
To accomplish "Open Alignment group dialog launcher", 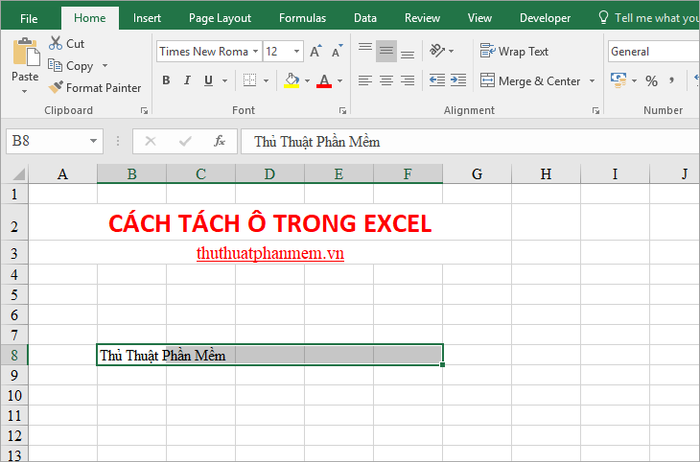I will point(596,111).
